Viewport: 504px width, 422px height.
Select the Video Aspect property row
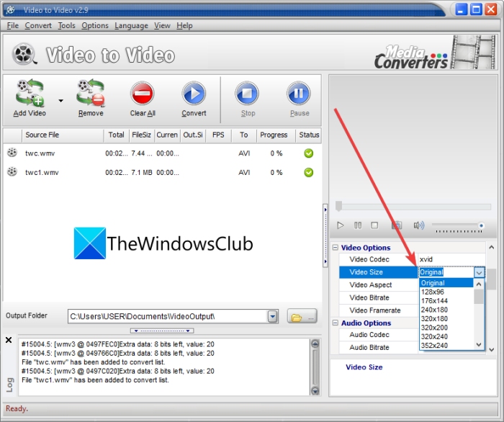(x=379, y=284)
